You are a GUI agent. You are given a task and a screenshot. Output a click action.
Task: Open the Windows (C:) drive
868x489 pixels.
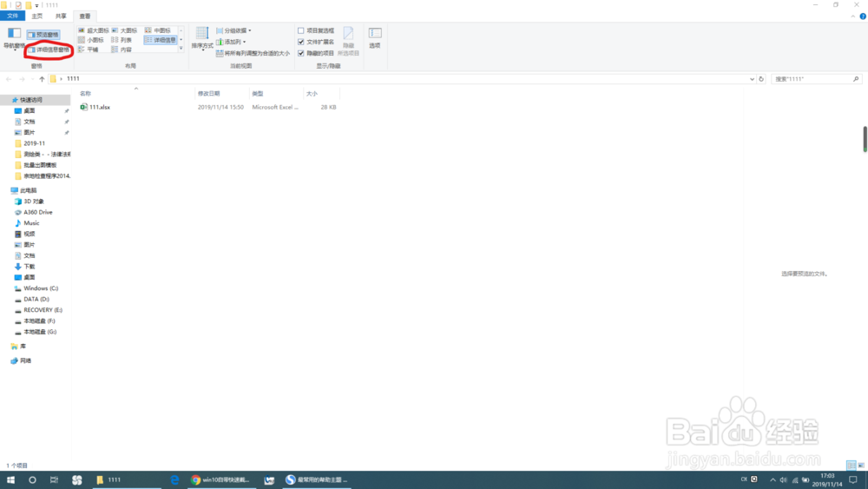pos(41,288)
